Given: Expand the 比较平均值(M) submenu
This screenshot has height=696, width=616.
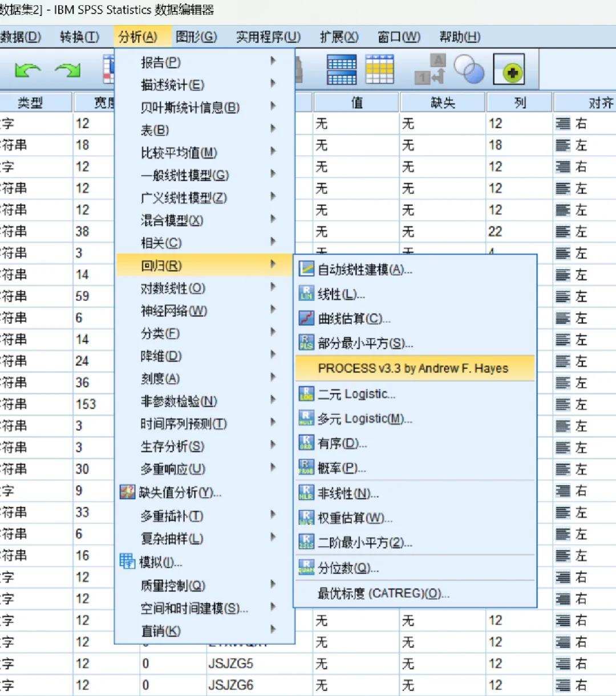Looking at the screenshot, I should pyautogui.click(x=179, y=153).
